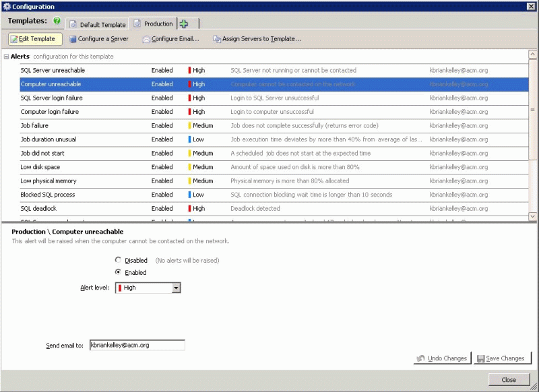Screen dimensions: 539x392
Task: Select the Enabled radio button
Action: tap(119, 272)
